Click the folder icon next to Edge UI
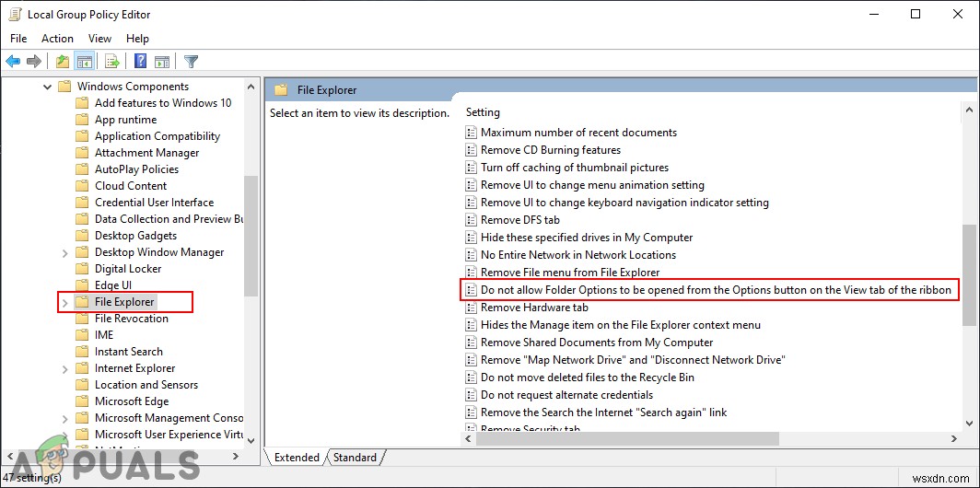This screenshot has width=980, height=488. pyautogui.click(x=82, y=285)
